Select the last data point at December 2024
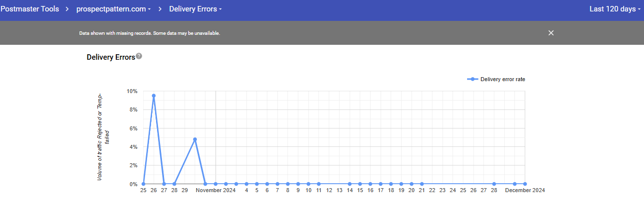Screen dimensions: 644x216 [x=525, y=184]
